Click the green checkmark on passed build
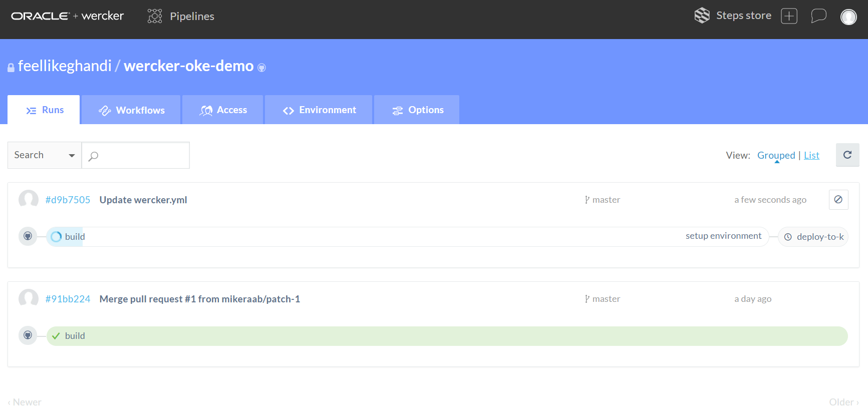Image resolution: width=868 pixels, height=420 pixels. click(56, 336)
